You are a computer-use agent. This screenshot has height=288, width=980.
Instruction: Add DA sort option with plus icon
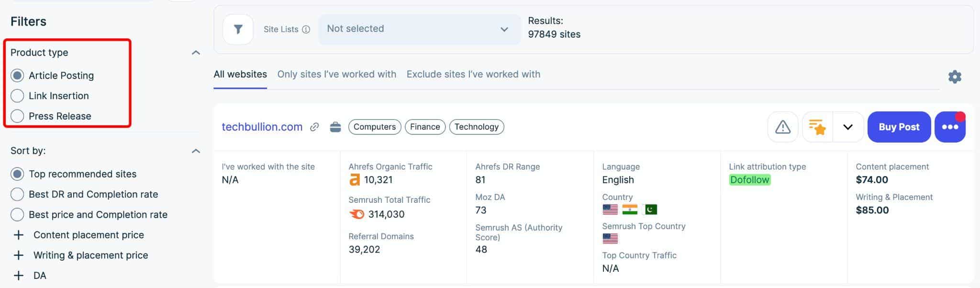pos(19,276)
